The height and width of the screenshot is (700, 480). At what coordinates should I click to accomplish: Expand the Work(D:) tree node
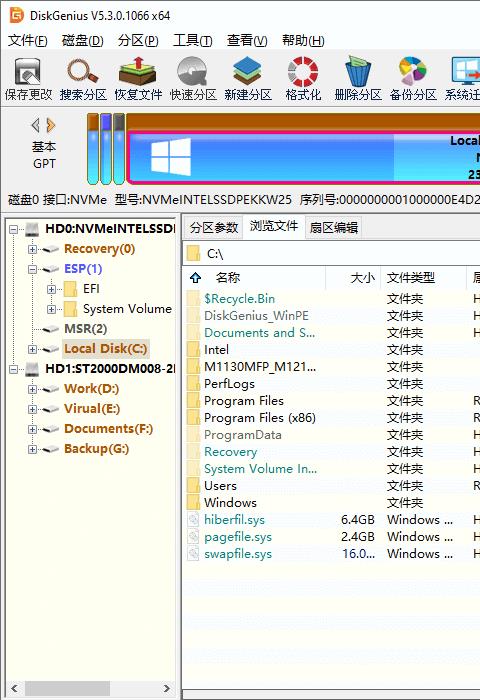click(32, 389)
